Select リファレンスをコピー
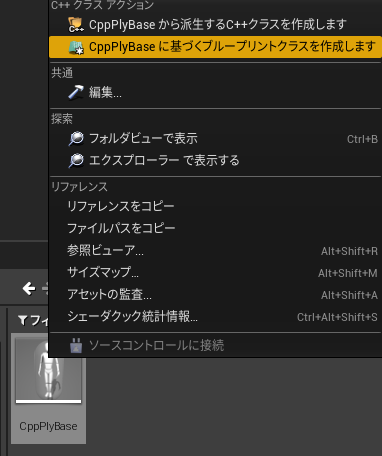382x456 pixels. [215, 206]
